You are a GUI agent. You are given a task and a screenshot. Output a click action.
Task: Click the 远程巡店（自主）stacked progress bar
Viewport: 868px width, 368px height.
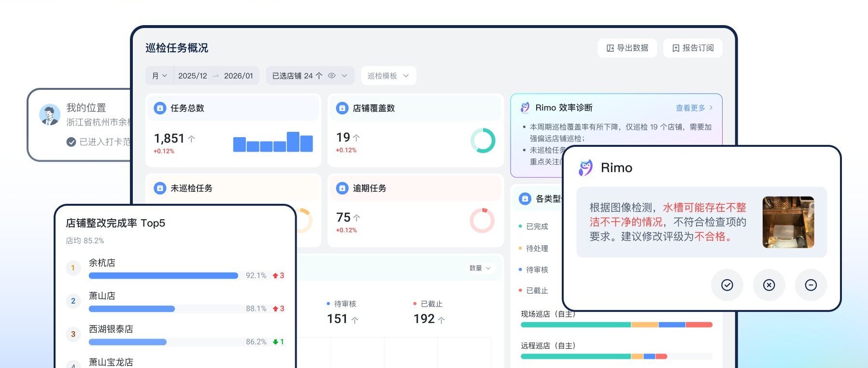[x=616, y=356]
